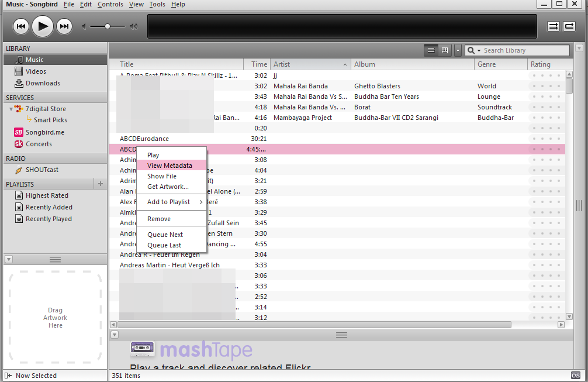Mute audio with the small speaker icon
The image size is (588, 382).
(84, 26)
